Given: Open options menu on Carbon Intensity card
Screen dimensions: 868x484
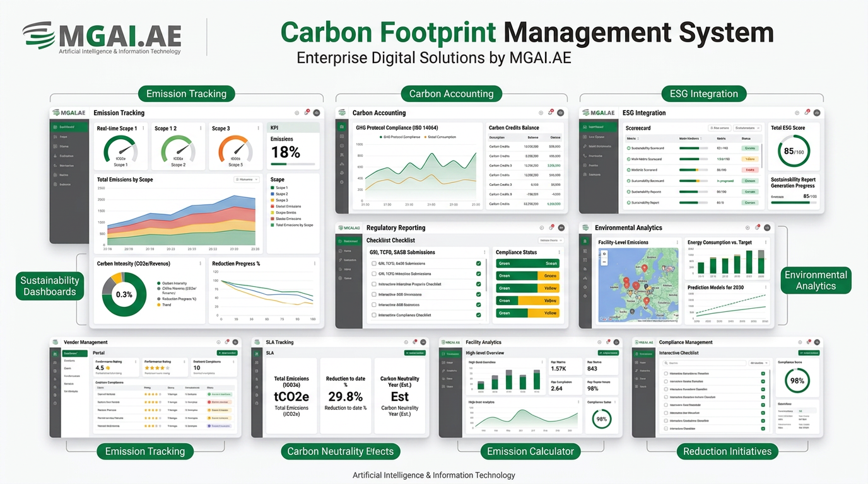Looking at the screenshot, I should (x=201, y=263).
